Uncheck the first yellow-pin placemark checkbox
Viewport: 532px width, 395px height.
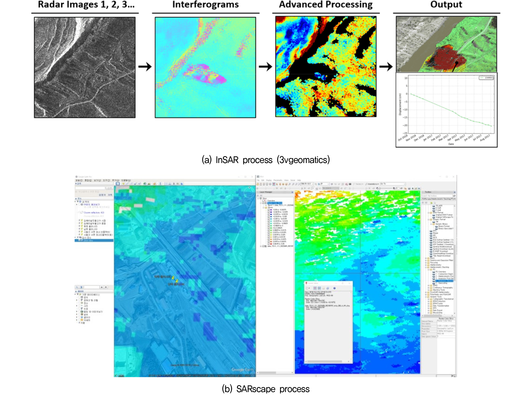tap(79, 221)
